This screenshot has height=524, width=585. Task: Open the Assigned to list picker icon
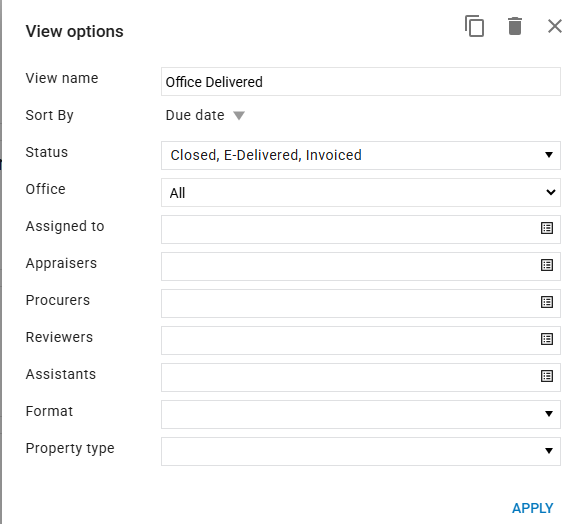coord(547,228)
